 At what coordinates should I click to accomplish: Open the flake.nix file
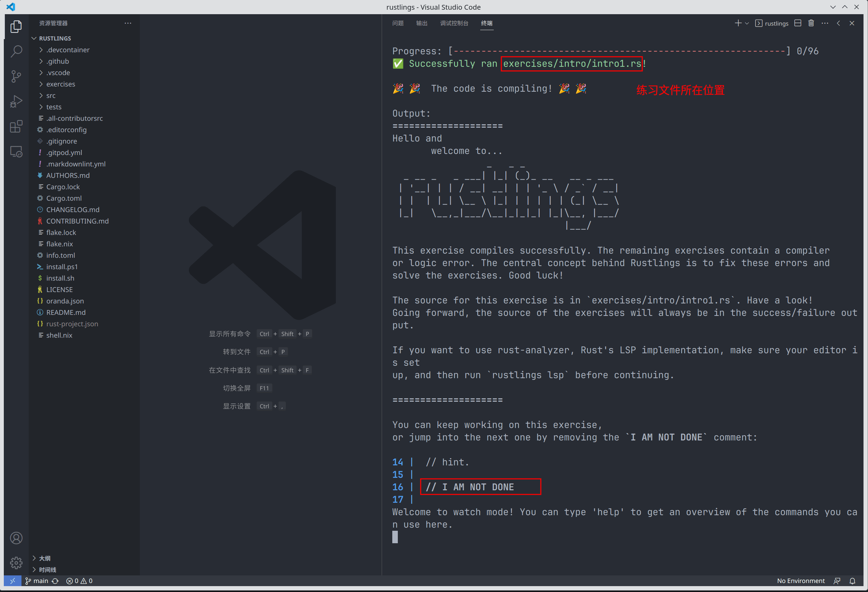84,244
